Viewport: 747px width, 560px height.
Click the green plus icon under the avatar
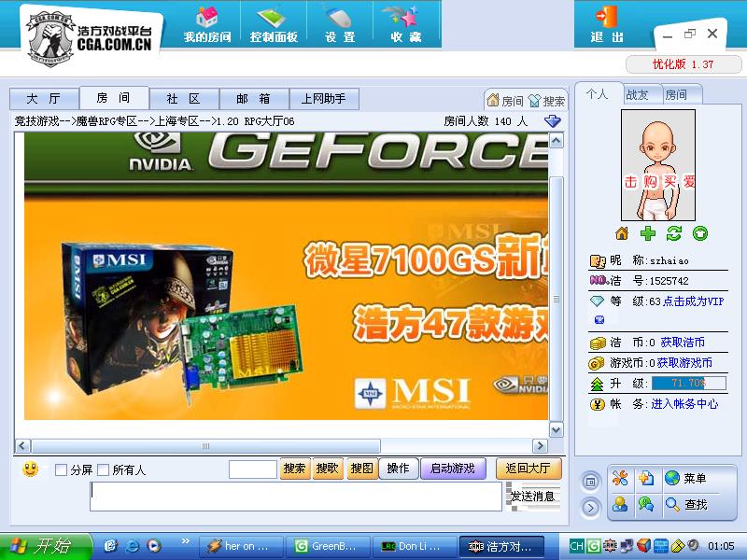(x=647, y=234)
